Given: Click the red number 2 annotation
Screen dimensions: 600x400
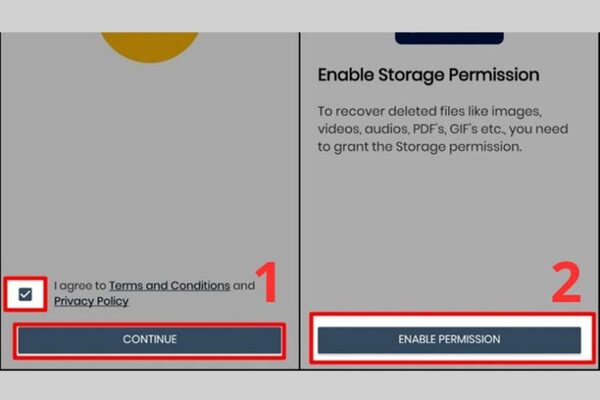Looking at the screenshot, I should coord(568,282).
